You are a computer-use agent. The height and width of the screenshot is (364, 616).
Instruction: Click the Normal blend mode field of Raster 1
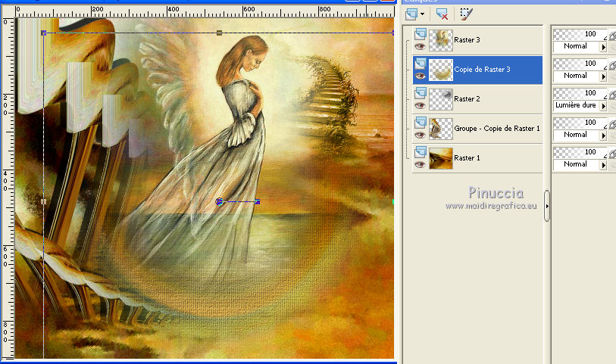577,164
